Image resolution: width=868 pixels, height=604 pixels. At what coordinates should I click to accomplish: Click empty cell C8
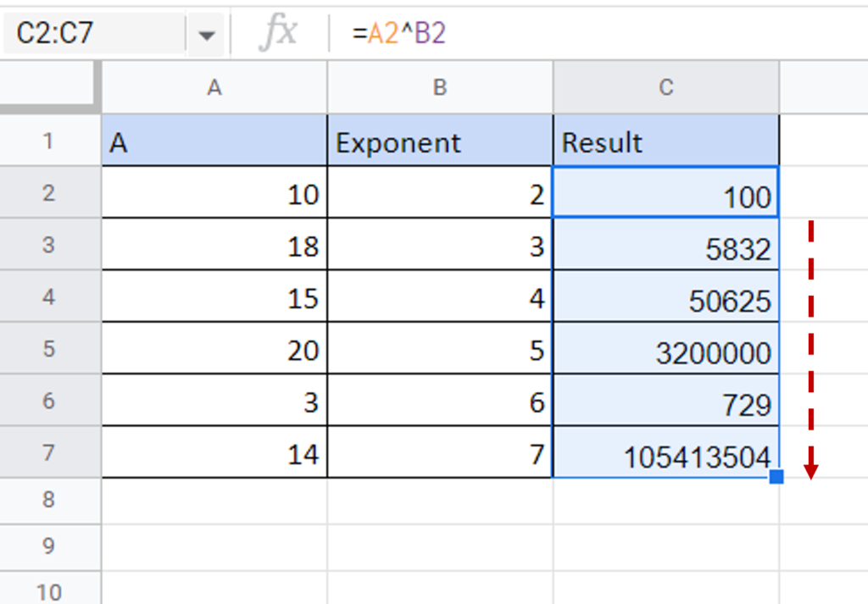666,501
